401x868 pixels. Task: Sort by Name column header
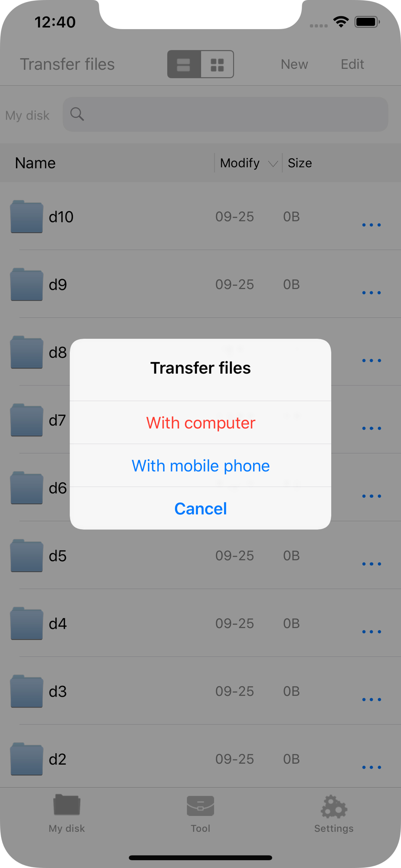click(35, 163)
